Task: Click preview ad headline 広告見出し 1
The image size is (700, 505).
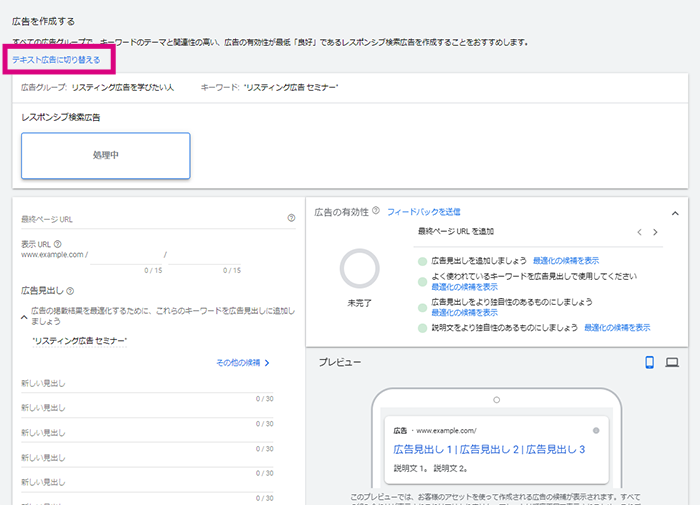Action: [x=423, y=449]
